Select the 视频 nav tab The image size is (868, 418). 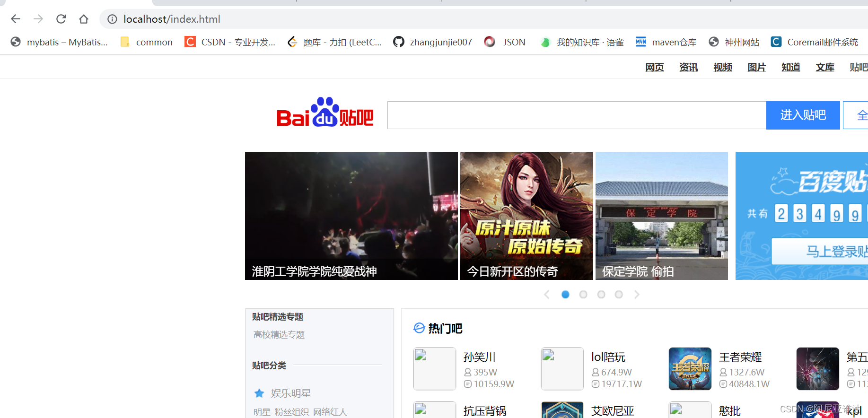tap(723, 67)
